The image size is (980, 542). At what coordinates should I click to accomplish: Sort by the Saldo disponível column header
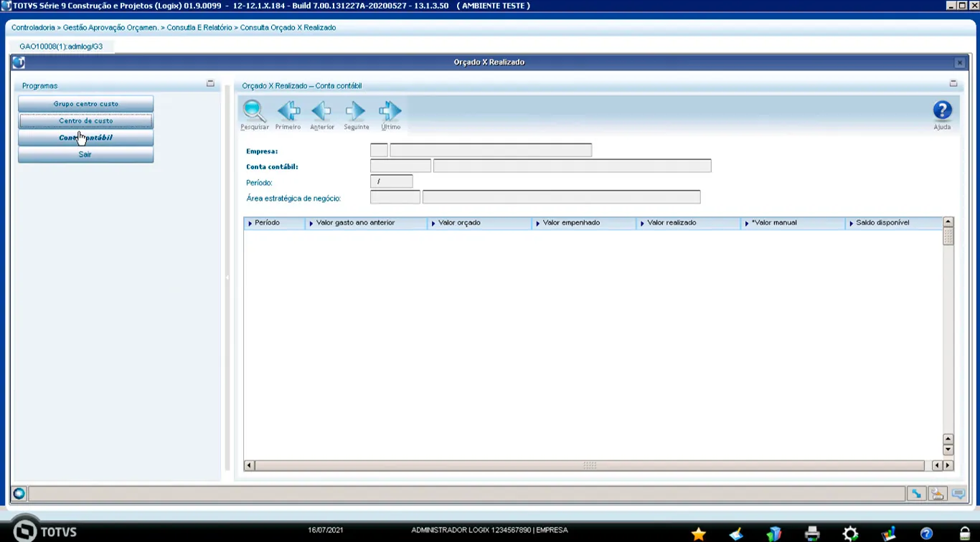[x=882, y=223]
